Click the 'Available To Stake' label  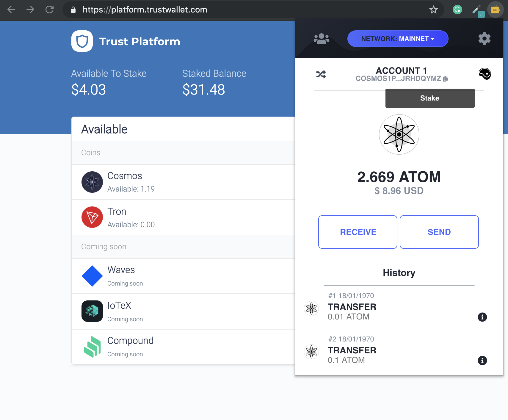(x=109, y=73)
